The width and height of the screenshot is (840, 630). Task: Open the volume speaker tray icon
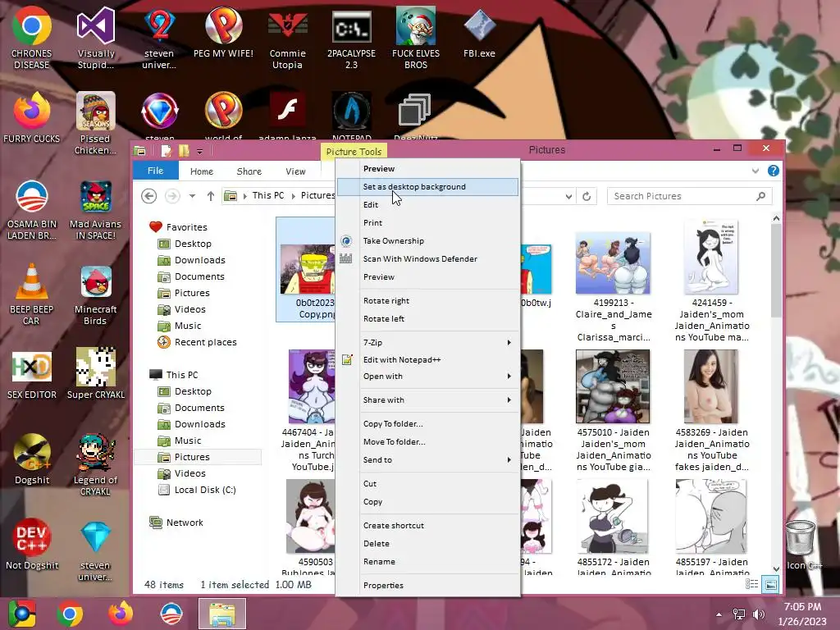[x=759, y=614]
